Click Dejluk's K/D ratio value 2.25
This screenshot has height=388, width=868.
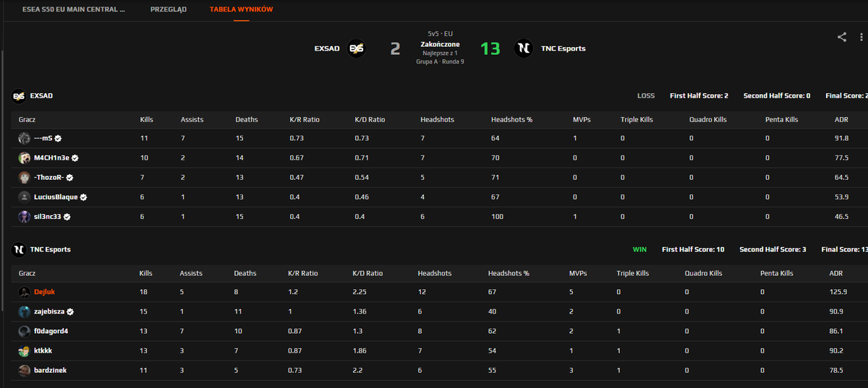click(x=359, y=292)
